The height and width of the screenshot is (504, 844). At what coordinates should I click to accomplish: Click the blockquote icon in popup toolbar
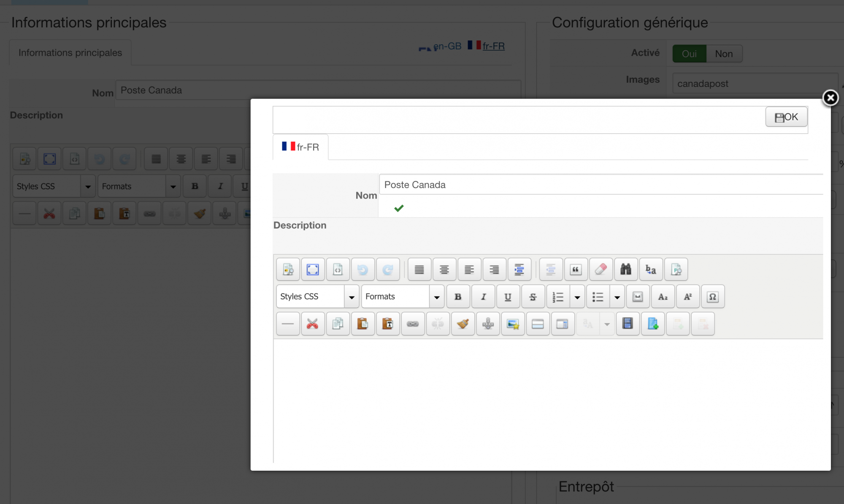point(576,270)
